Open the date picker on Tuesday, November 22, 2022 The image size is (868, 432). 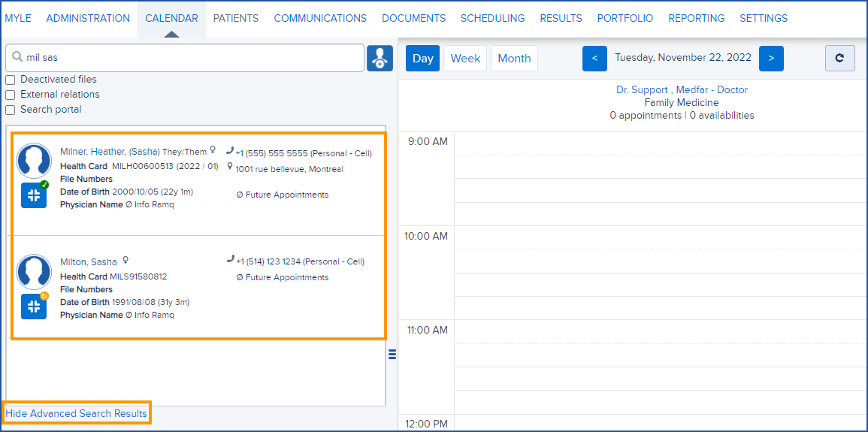pyautogui.click(x=682, y=58)
